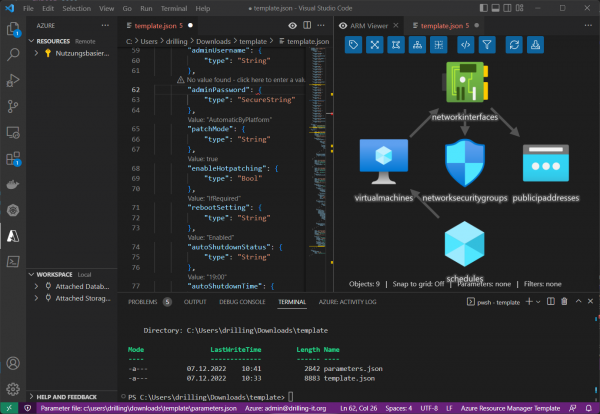Open Remote Explorer view

click(13, 132)
